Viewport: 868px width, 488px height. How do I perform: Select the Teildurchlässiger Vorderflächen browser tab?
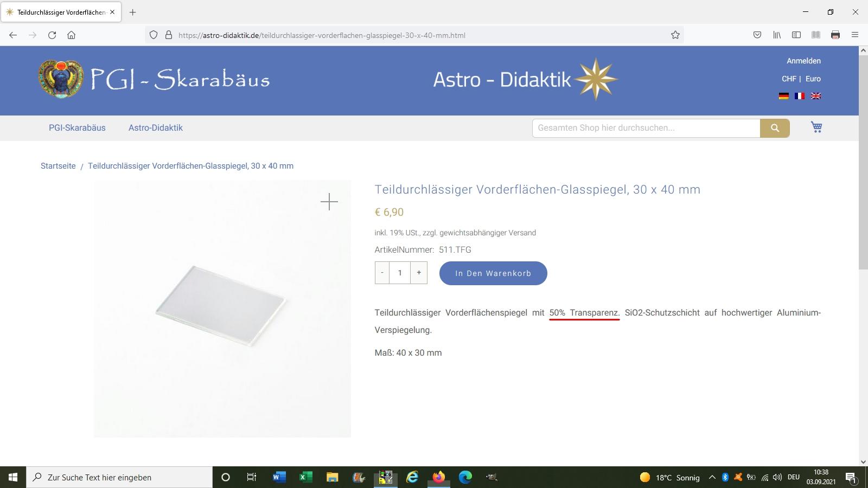point(61,12)
